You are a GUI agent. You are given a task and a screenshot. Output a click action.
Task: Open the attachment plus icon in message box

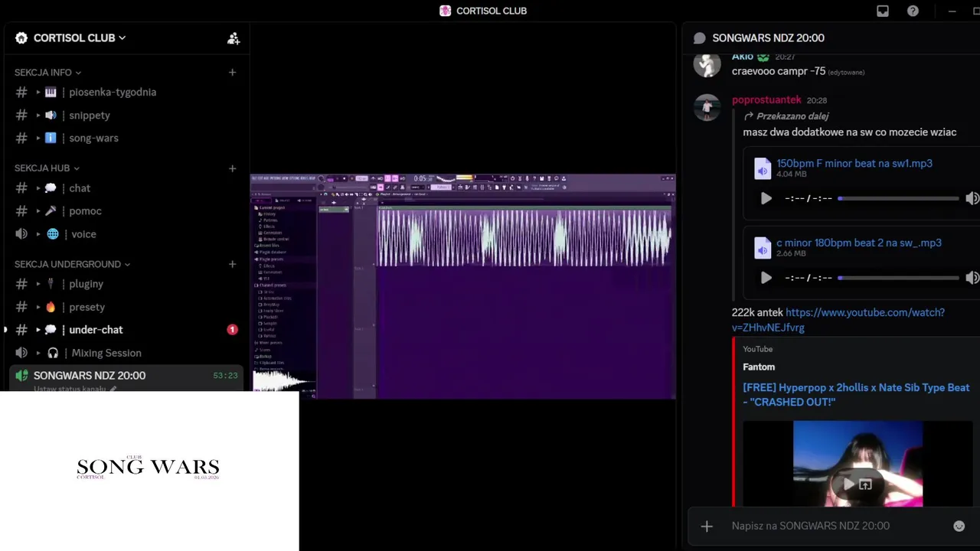707,526
